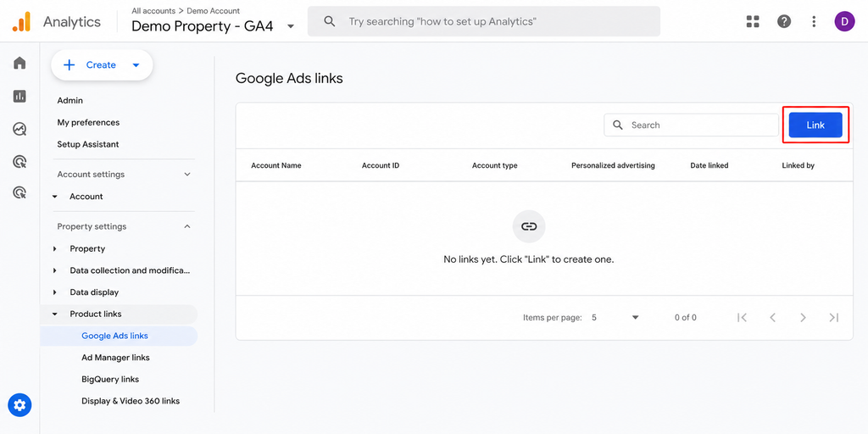The height and width of the screenshot is (434, 868).
Task: Click the magnifier icon in links Search box
Action: click(618, 125)
